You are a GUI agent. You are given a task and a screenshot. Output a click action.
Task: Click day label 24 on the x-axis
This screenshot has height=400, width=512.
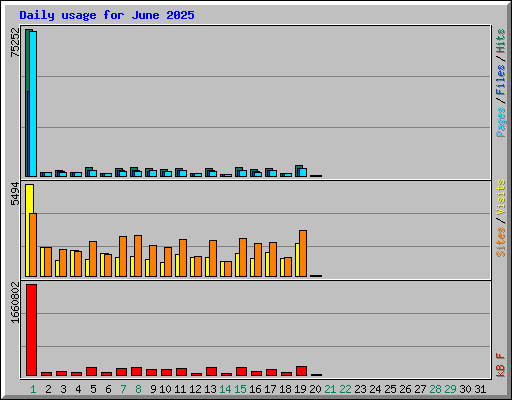[x=375, y=389]
